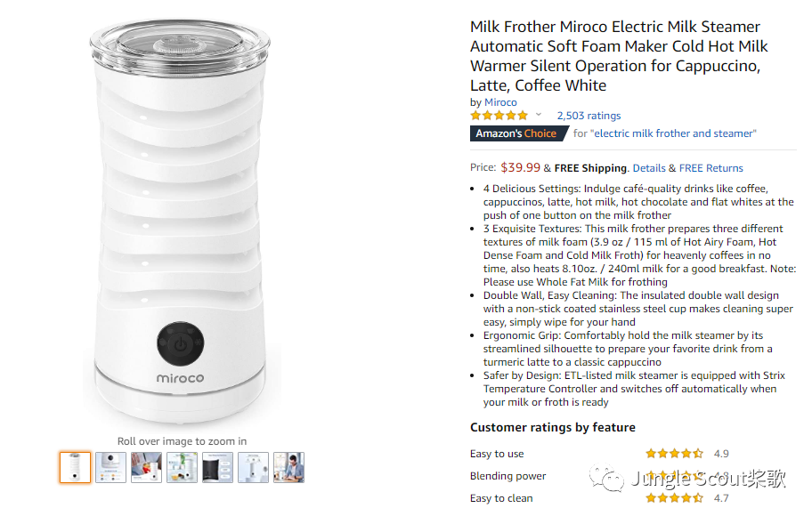Expand the star rating dropdown chevron
The height and width of the screenshot is (516, 812).
point(539,115)
